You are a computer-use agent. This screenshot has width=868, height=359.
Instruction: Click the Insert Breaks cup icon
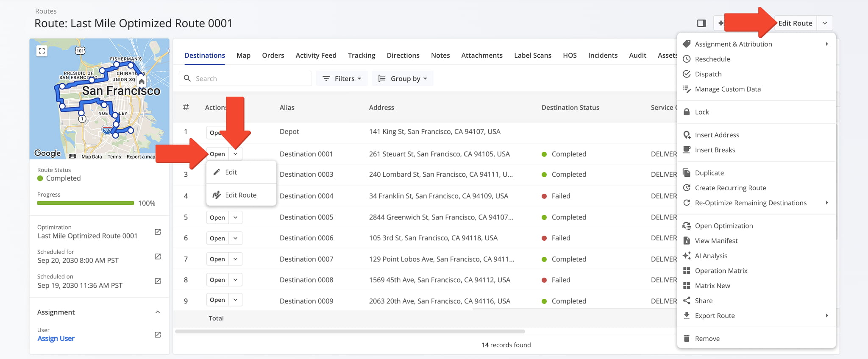click(x=687, y=150)
